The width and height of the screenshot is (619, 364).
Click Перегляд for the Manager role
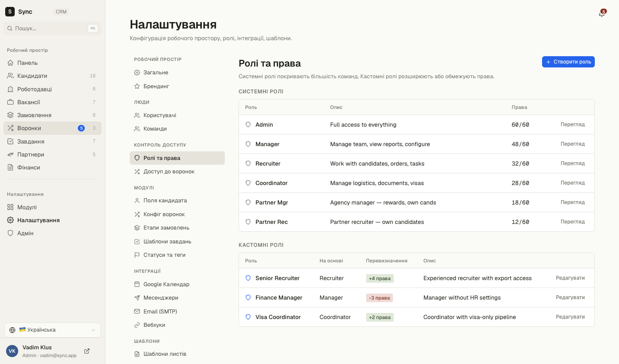[x=573, y=144]
